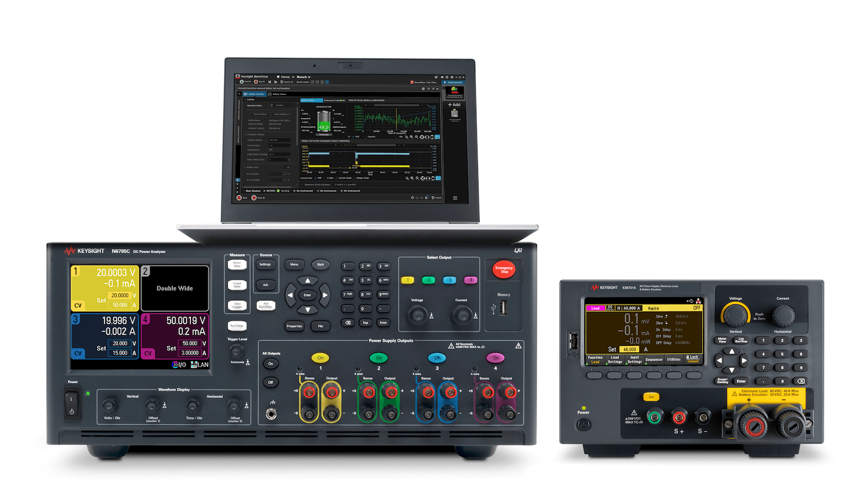Tap the Back key on the N6705C

[x=321, y=265]
